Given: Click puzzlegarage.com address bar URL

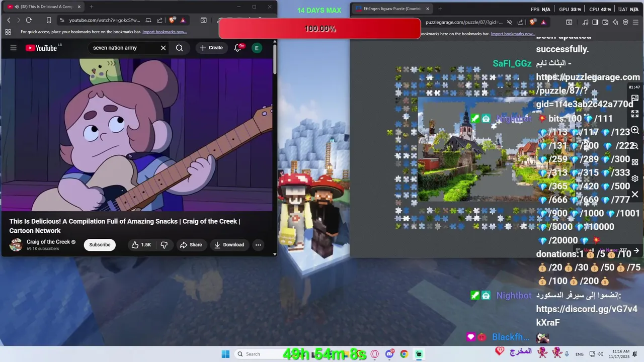Looking at the screenshot, I should tap(464, 22).
